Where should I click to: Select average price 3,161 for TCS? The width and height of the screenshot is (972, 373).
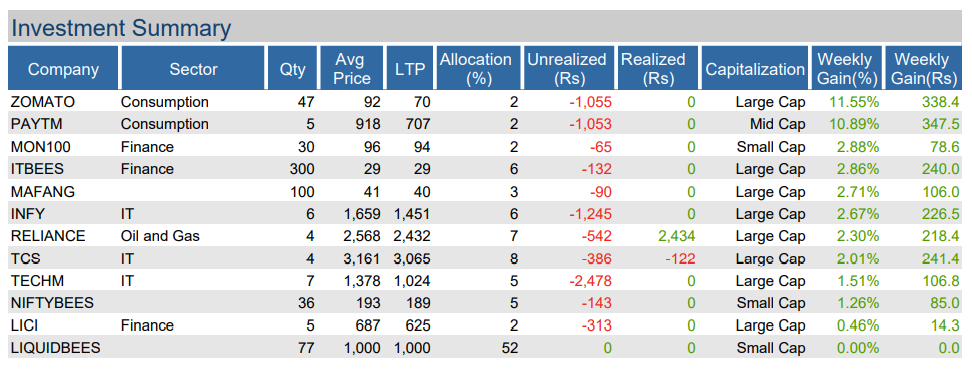(x=361, y=258)
